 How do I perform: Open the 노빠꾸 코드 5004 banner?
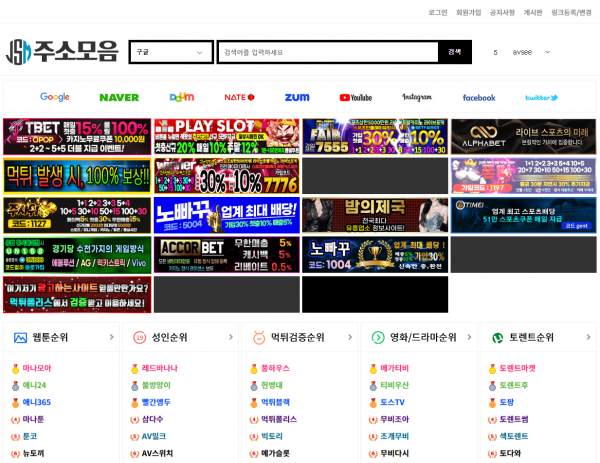click(227, 215)
